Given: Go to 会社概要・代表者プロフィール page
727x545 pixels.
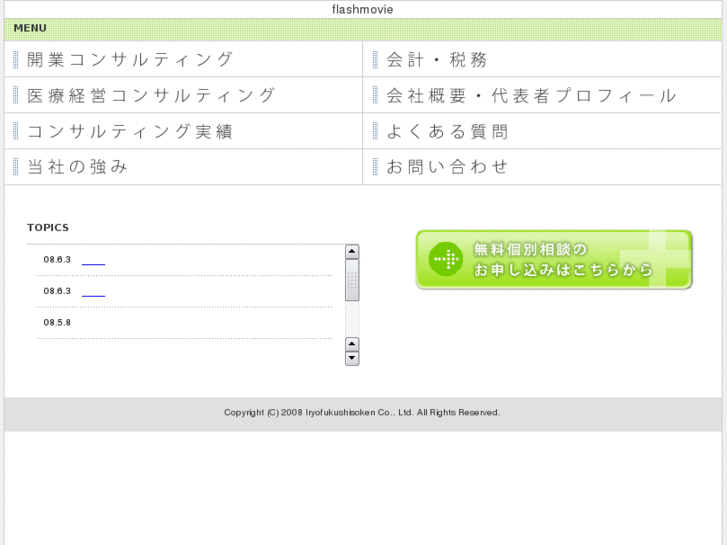Looking at the screenshot, I should click(542, 96).
